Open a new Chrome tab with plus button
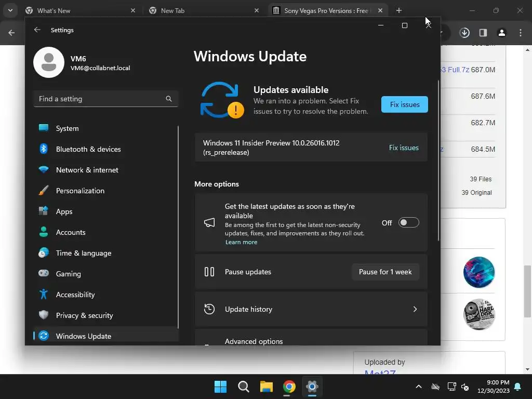Image resolution: width=532 pixels, height=399 pixels. point(399,11)
